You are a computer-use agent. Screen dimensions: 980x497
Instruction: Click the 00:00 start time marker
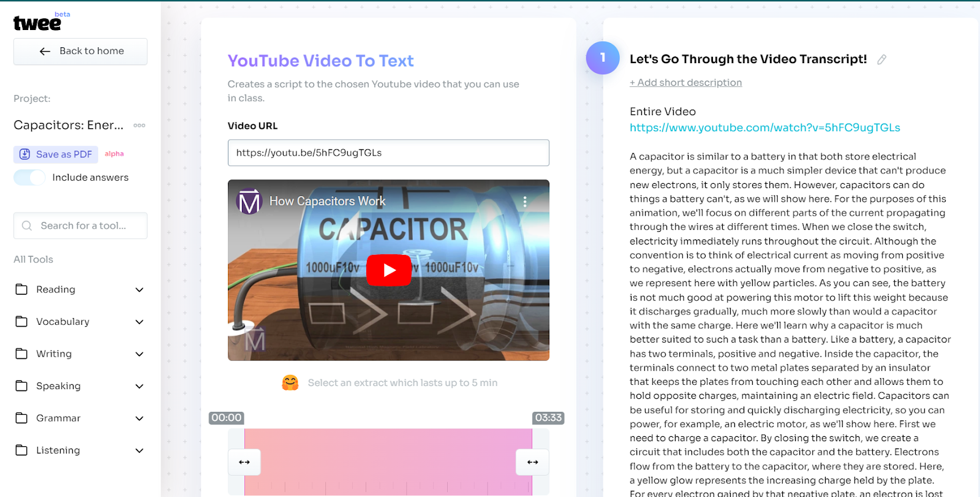227,418
